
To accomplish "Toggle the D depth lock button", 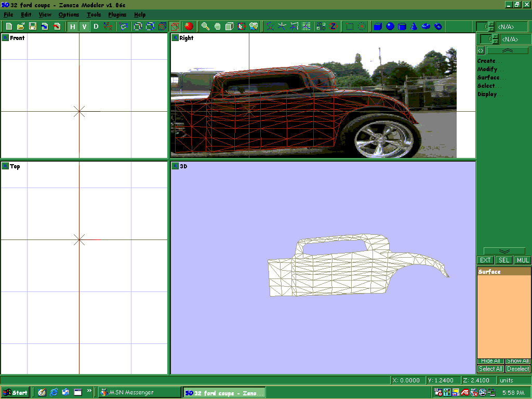I will pos(96,26).
